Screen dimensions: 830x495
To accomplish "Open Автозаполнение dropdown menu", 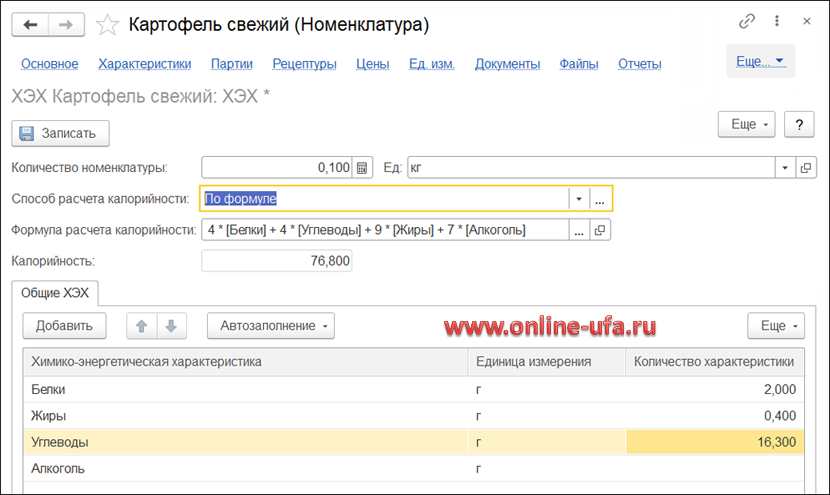I will 270,325.
